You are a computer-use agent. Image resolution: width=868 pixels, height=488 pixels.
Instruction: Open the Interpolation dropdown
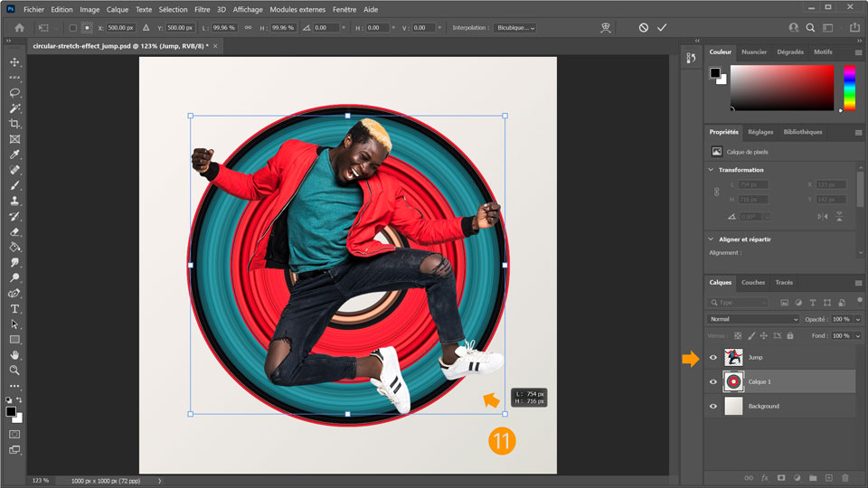514,28
